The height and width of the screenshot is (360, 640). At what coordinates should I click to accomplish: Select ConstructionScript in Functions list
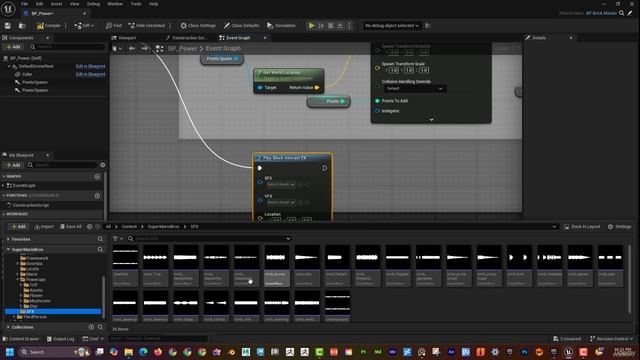point(31,205)
